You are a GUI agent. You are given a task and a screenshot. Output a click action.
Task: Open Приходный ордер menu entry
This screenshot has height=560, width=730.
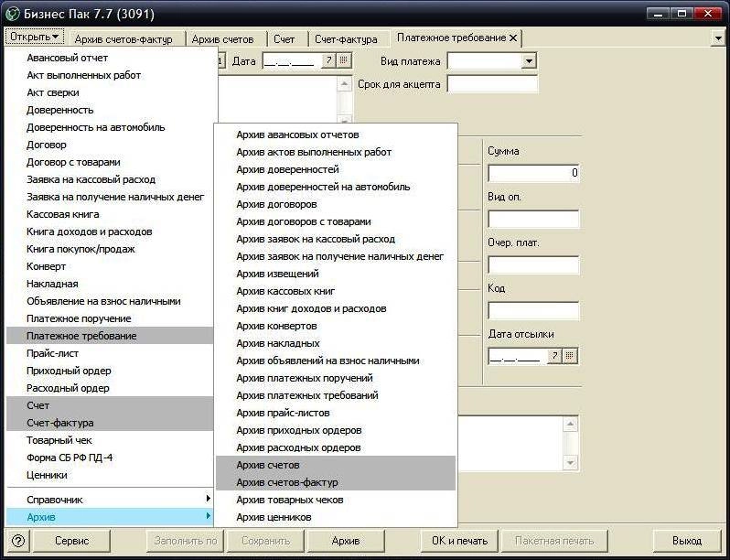(110, 371)
